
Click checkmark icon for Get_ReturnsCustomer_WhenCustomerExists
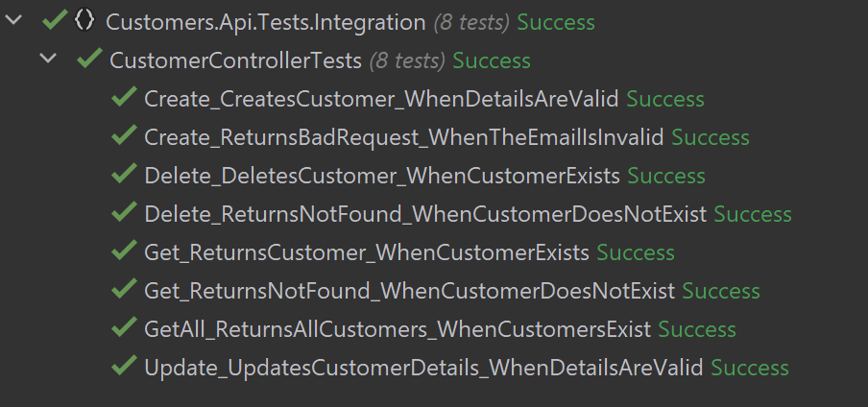pyautogui.click(x=124, y=252)
